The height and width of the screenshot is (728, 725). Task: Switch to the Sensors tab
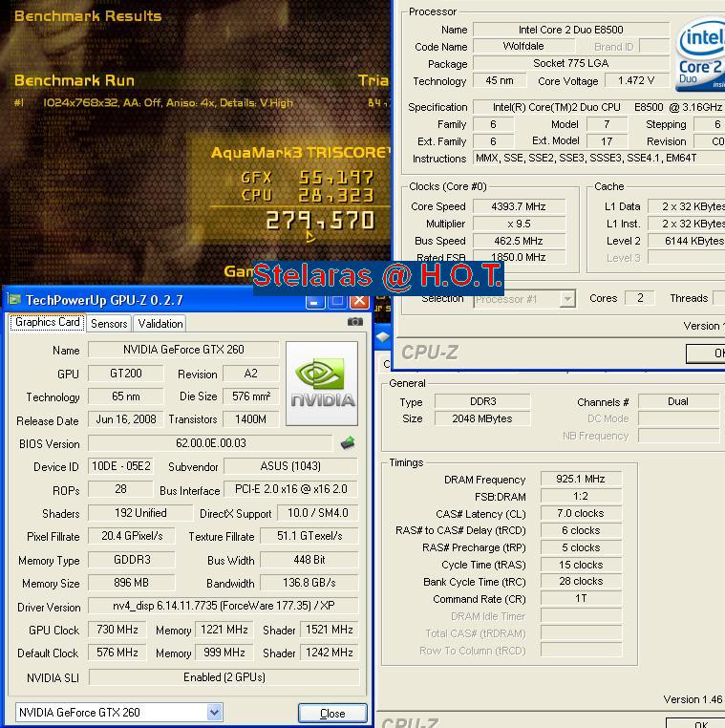click(x=109, y=324)
